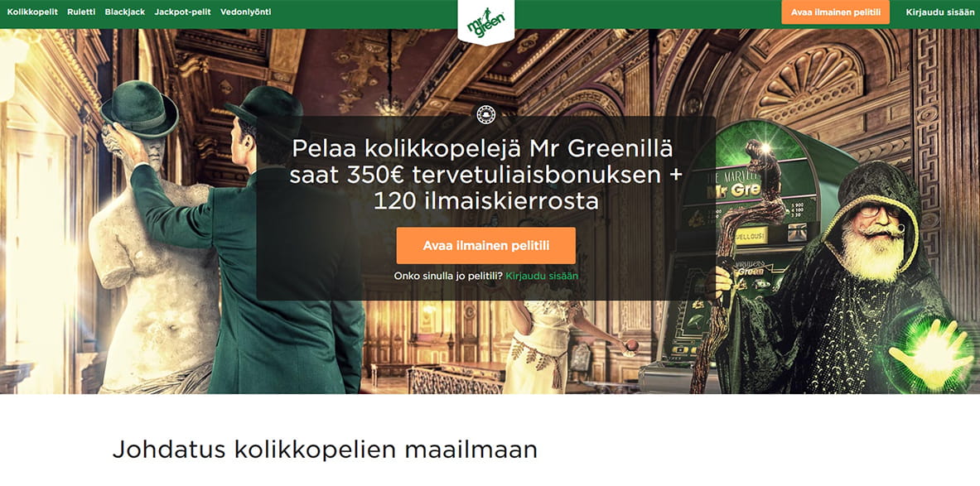
Task: Click the green bowler hat on the statue
Action: [139, 108]
